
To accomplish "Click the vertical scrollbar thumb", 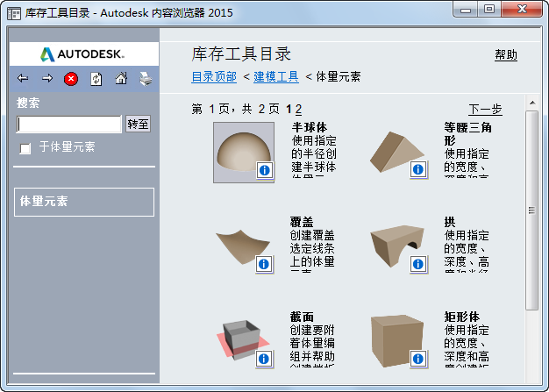I will coord(532,210).
